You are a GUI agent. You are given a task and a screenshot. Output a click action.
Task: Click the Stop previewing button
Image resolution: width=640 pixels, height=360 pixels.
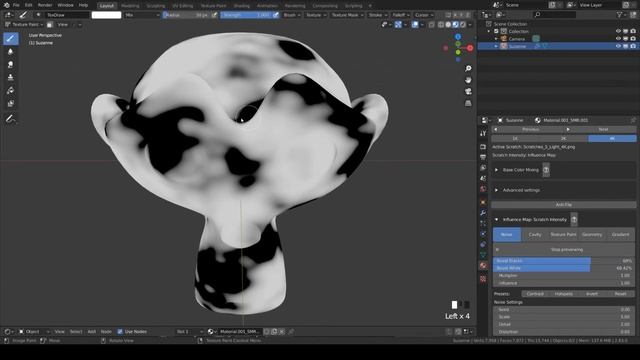tap(564, 249)
